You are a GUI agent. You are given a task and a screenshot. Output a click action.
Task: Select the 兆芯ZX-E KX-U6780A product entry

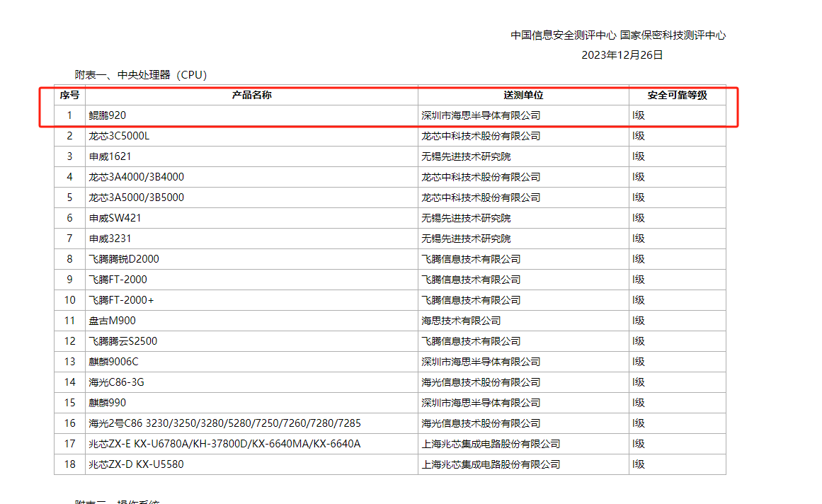point(225,444)
